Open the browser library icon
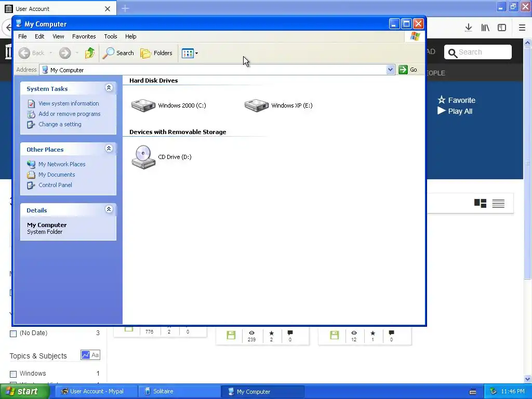 pos(485,28)
